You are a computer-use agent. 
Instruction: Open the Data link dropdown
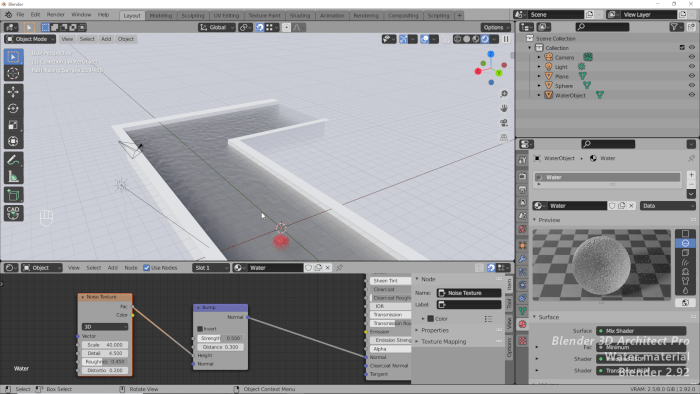[667, 206]
